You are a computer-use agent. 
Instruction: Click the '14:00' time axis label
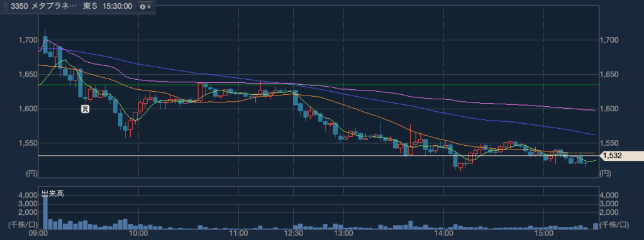[443, 233]
